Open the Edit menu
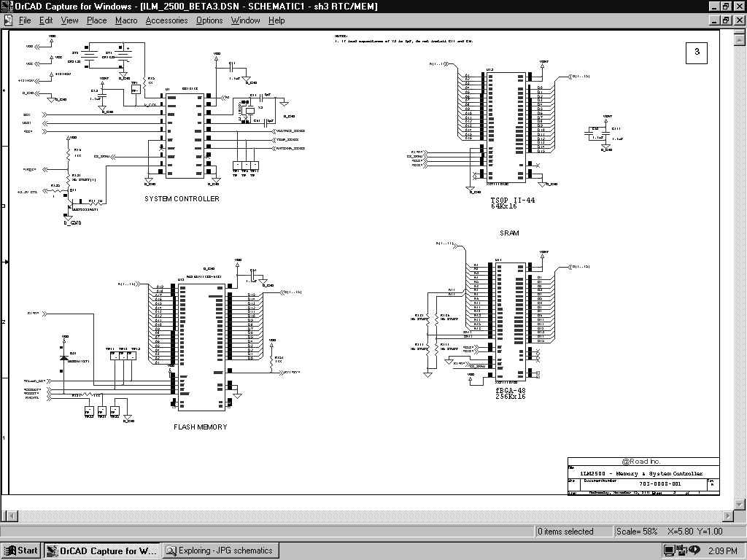This screenshot has width=747, height=560. coord(46,20)
